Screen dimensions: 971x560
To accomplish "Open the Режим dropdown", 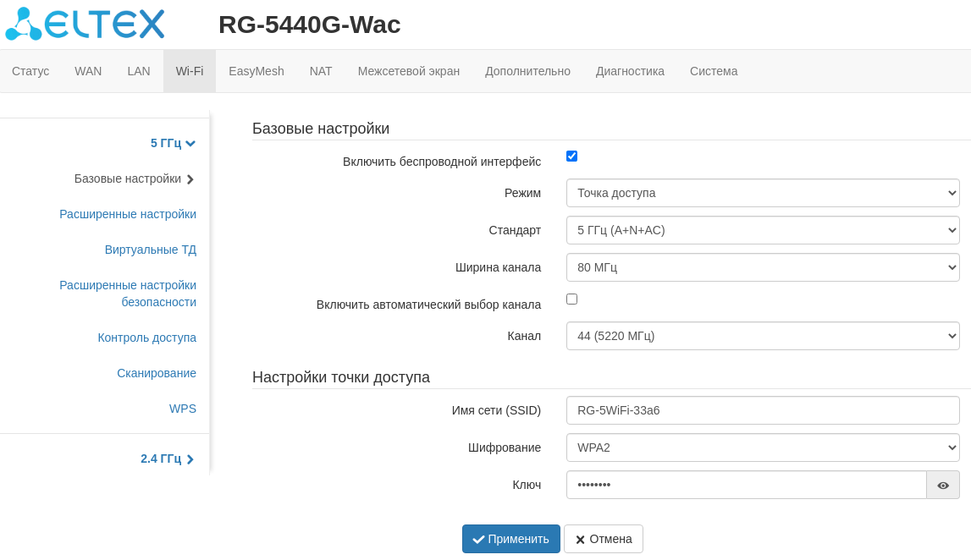I will pyautogui.click(x=762, y=193).
